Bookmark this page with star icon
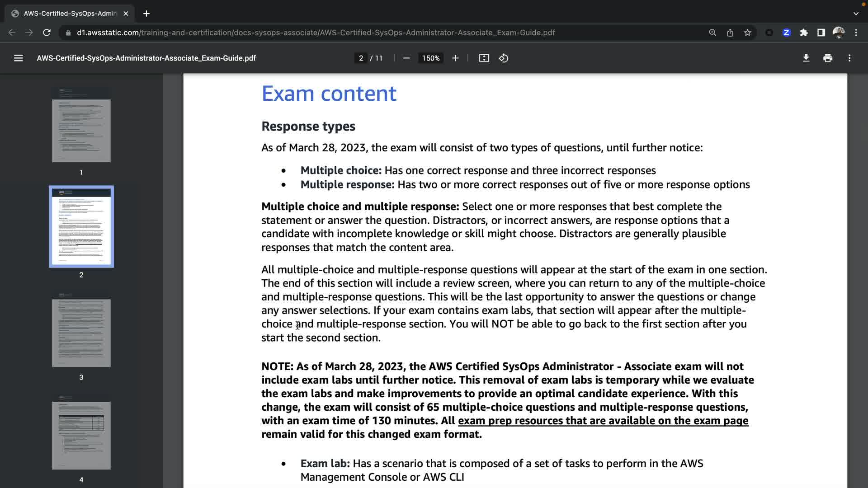The width and height of the screenshot is (868, 488). point(747,33)
